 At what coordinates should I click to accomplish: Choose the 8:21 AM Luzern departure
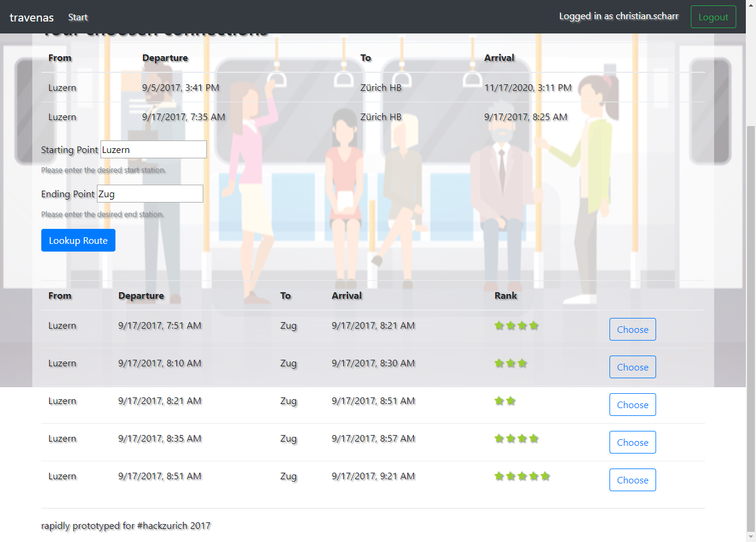[632, 405]
